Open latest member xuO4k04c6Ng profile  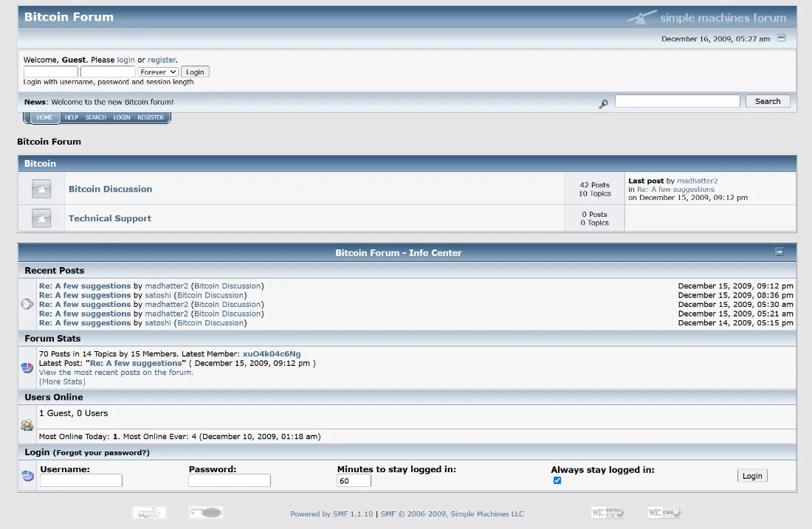coord(272,354)
